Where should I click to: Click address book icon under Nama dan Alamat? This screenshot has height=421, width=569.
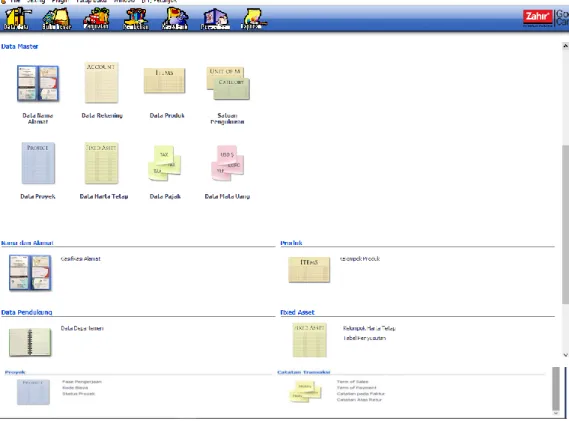click(30, 273)
